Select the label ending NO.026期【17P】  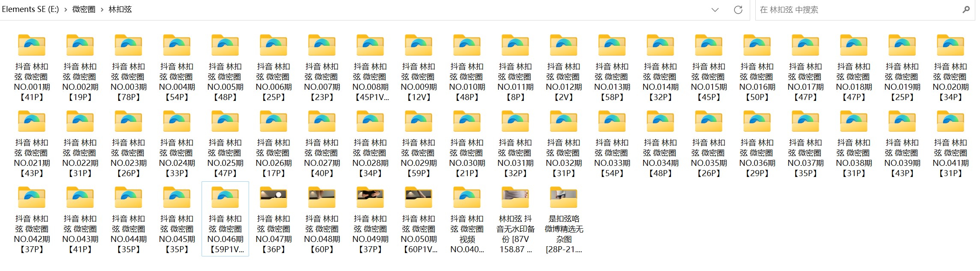(x=274, y=158)
